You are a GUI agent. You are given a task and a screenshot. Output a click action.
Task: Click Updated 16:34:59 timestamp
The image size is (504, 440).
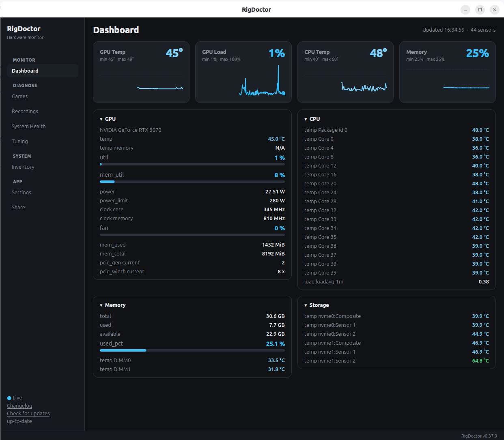pos(443,30)
